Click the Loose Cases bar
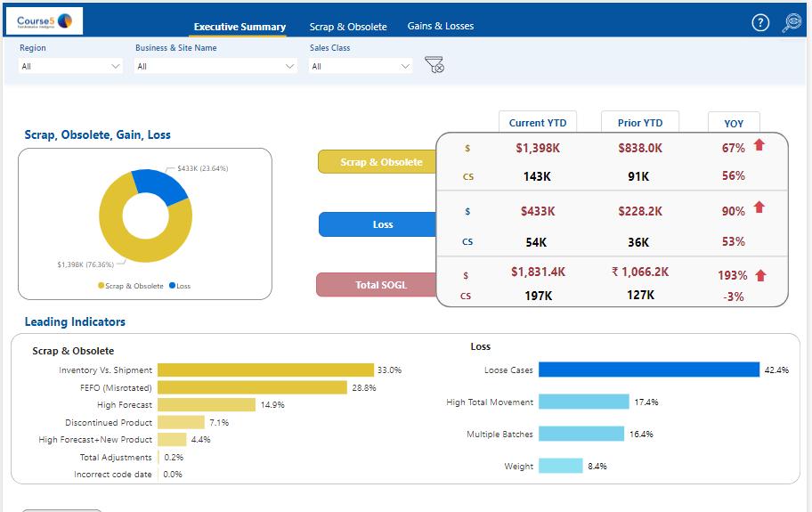 pos(649,370)
